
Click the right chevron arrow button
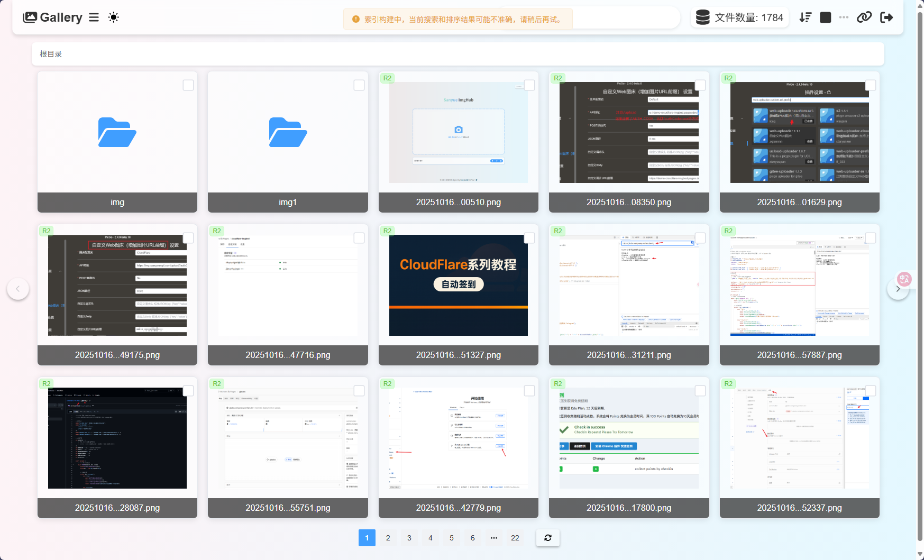click(898, 289)
